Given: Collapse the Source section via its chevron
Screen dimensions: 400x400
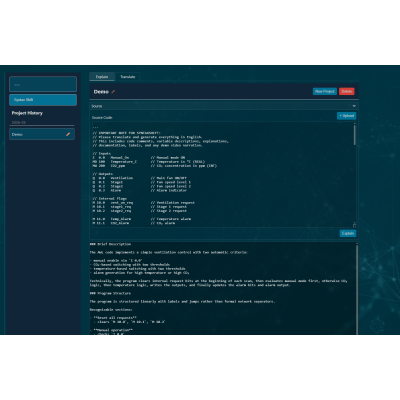Looking at the screenshot, I should (354, 106).
